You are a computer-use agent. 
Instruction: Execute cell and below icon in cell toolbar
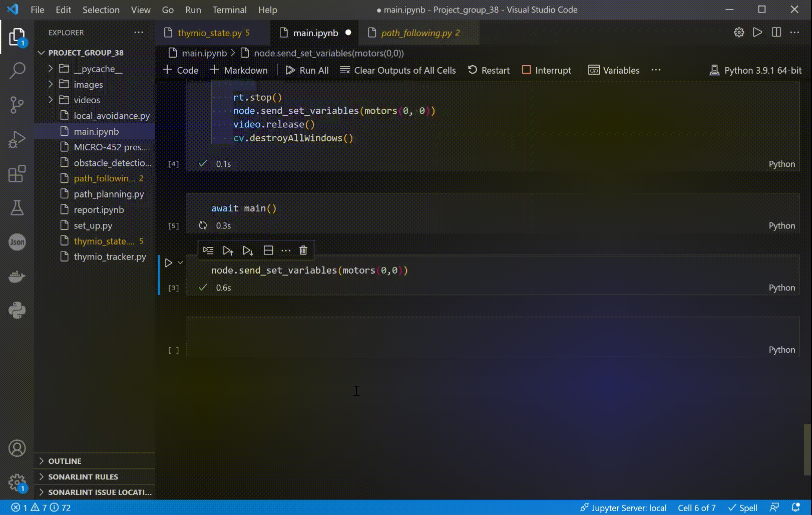pyautogui.click(x=248, y=250)
